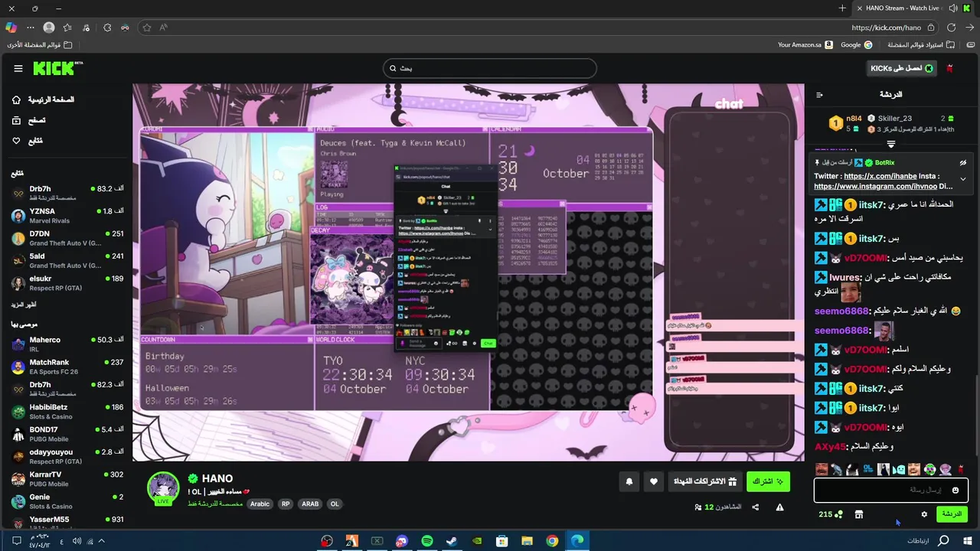Open the elsukr Respect RP channel
980x551 pixels.
click(67, 283)
